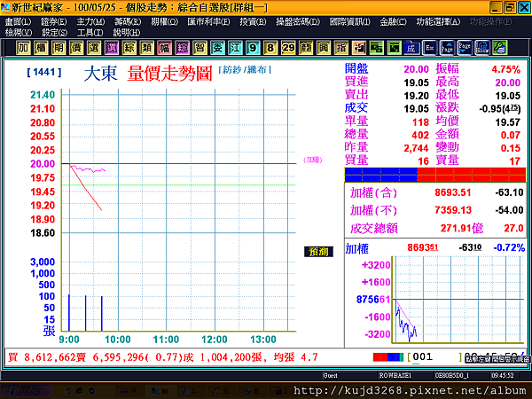
Task: Click the opening price 20.00 beside 開盤
Action: pyautogui.click(x=417, y=69)
